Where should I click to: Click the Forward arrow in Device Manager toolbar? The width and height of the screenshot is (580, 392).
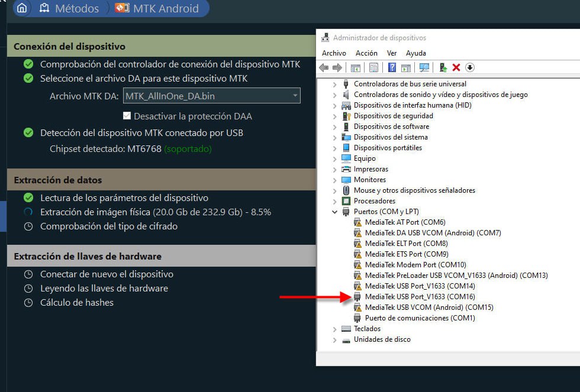coord(337,67)
